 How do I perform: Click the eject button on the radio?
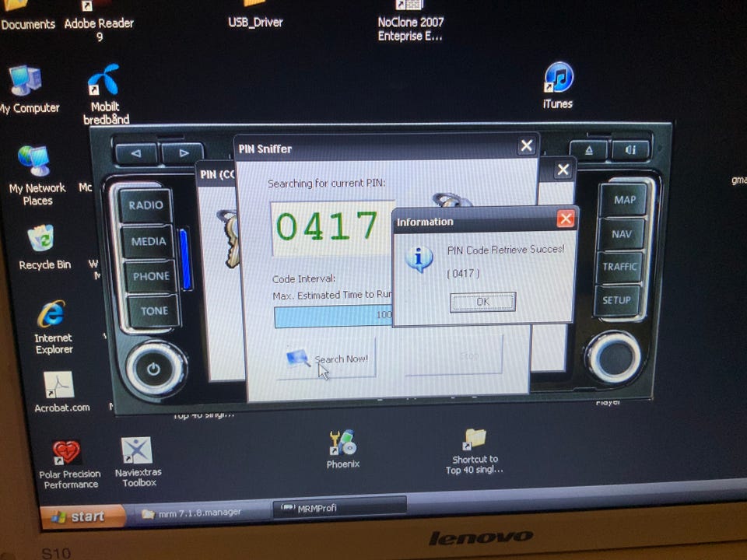(589, 150)
